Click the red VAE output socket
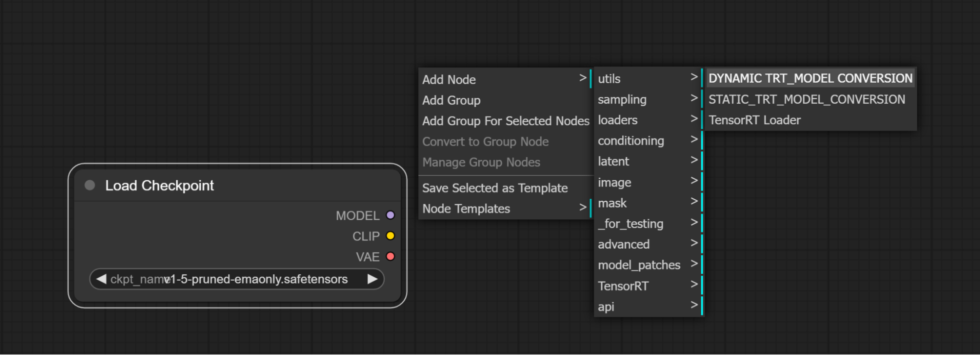This screenshot has width=980, height=355. [x=390, y=257]
